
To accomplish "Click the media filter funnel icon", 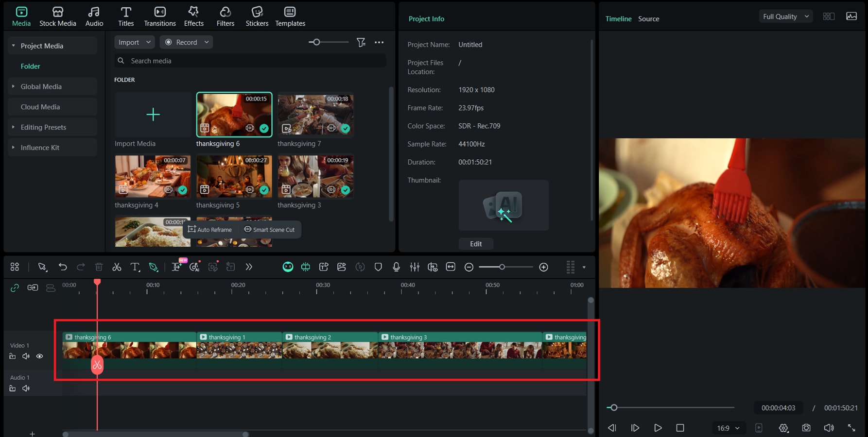I will coord(361,43).
